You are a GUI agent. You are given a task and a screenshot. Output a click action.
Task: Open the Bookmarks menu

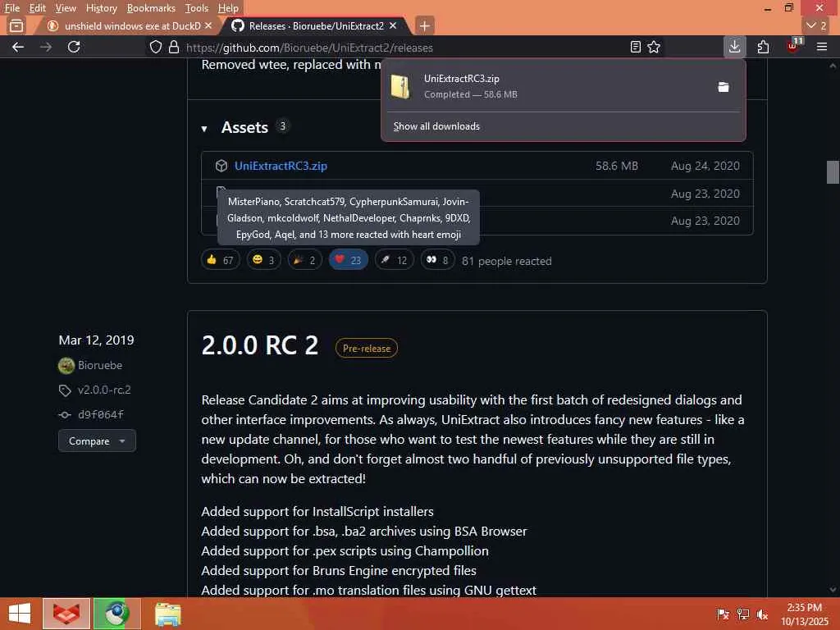(151, 8)
